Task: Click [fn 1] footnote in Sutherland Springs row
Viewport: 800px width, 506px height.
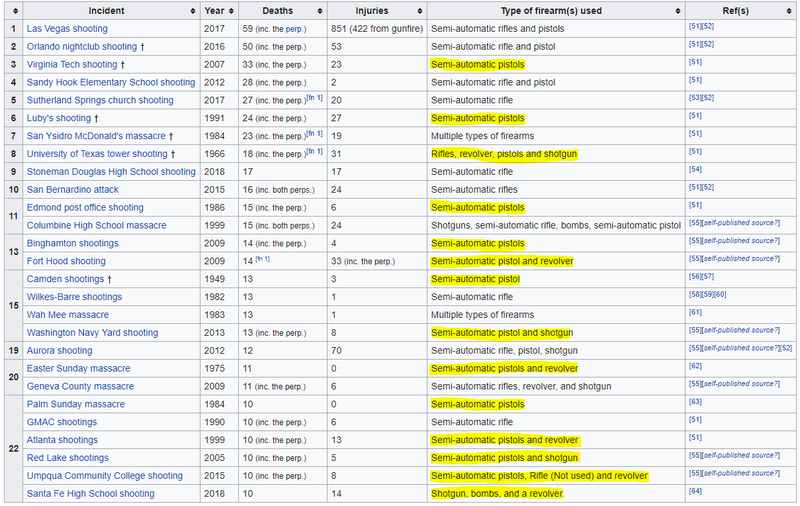Action: 314,97
